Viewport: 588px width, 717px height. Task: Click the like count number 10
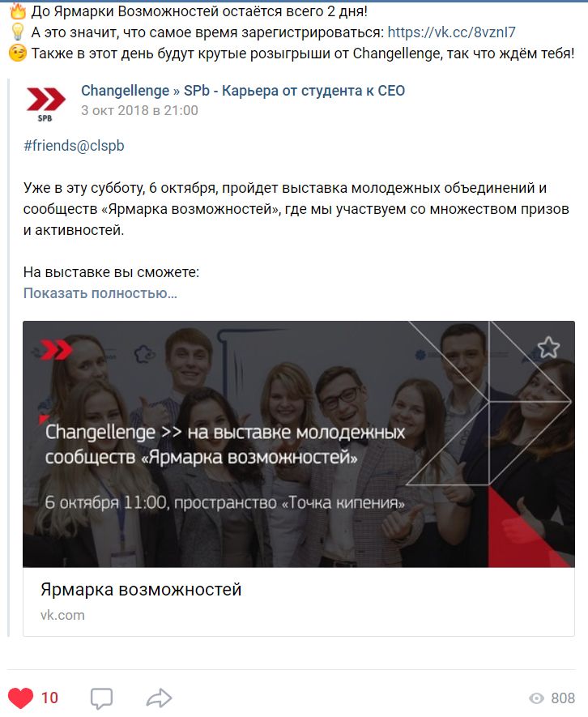click(50, 698)
